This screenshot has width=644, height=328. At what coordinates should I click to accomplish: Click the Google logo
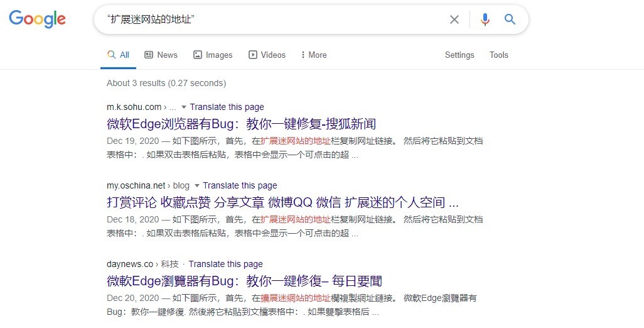click(38, 19)
